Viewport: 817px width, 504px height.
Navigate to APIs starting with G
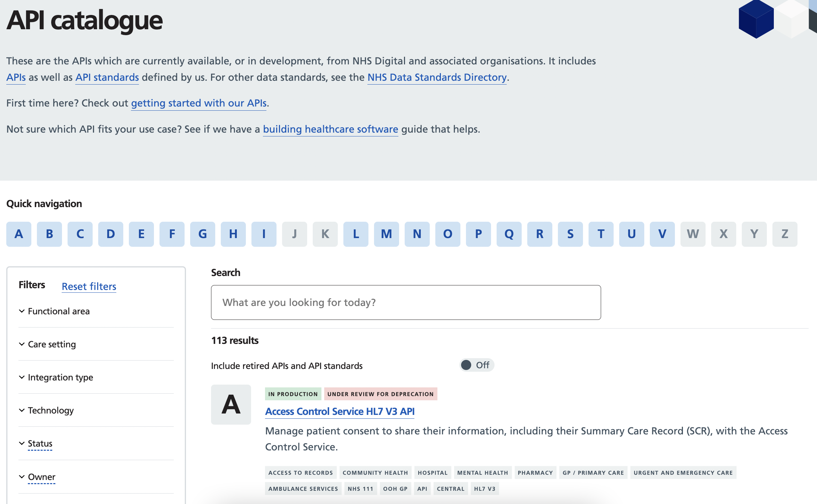pyautogui.click(x=203, y=234)
